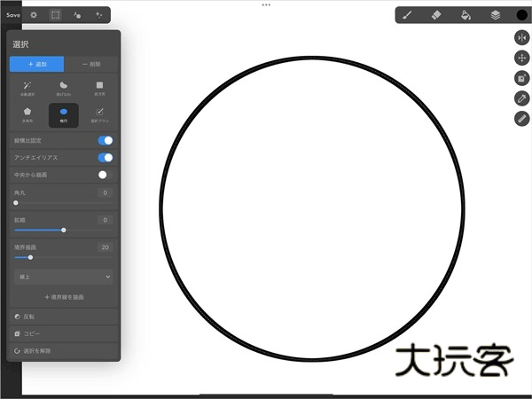Choose the paint bucket fill tool
This screenshot has height=399, width=532.
(x=465, y=15)
